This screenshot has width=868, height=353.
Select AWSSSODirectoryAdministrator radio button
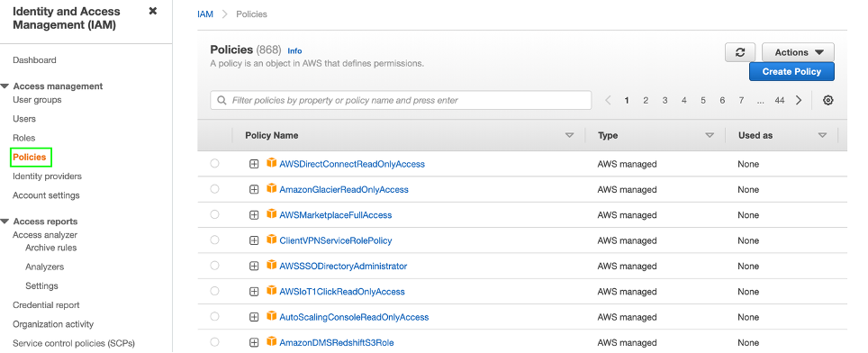[x=215, y=266]
